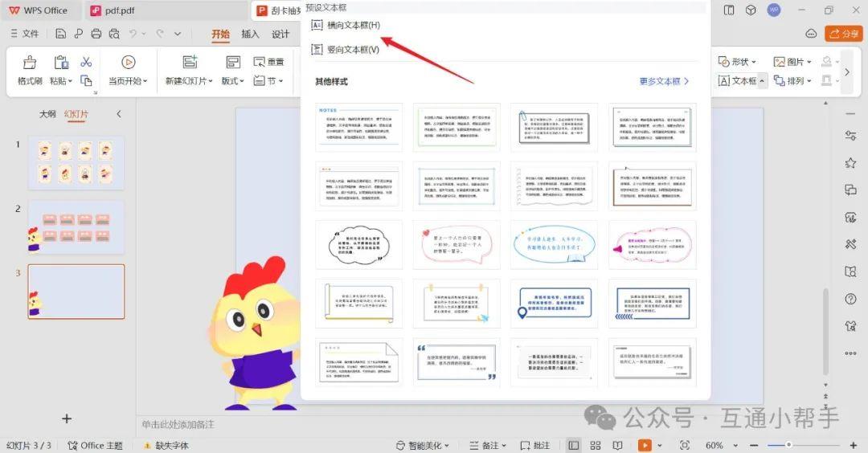Click the Paste clipboard icon
The image size is (868, 453).
click(61, 62)
